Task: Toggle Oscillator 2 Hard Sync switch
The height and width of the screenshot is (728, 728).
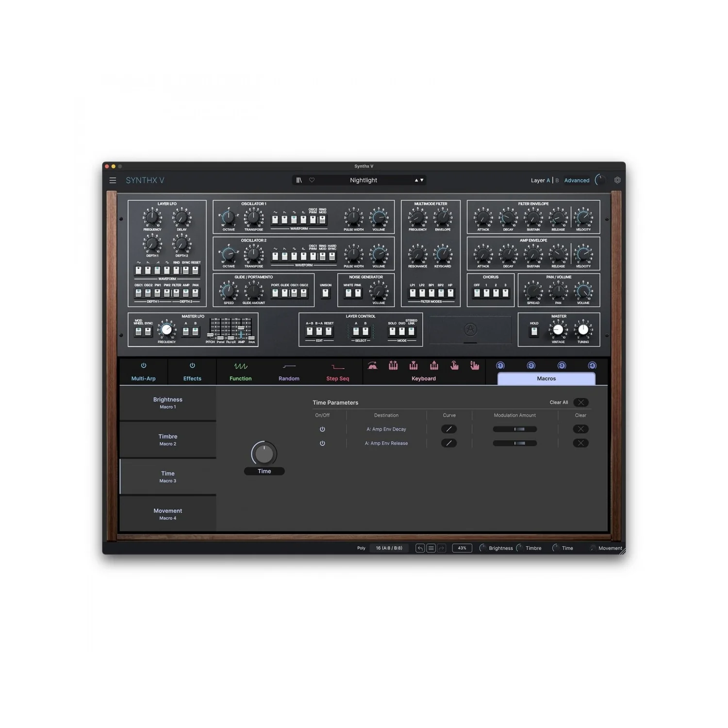Action: coord(332,256)
